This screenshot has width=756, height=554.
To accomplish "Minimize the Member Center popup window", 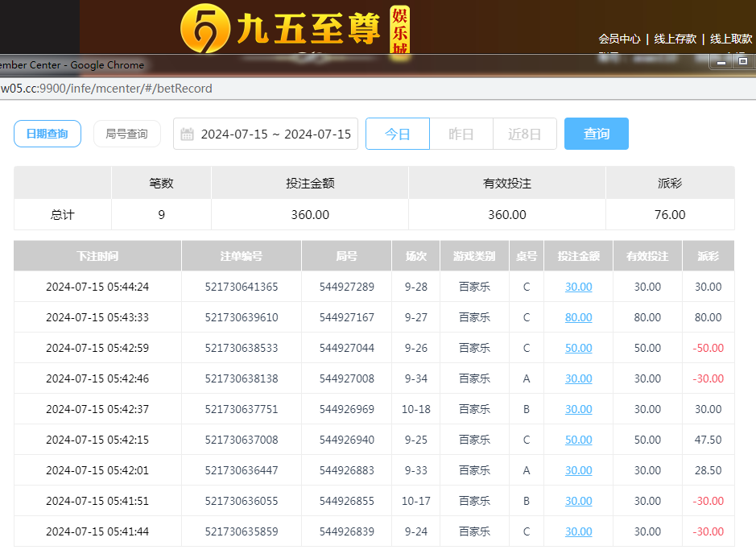I will coord(721,62).
